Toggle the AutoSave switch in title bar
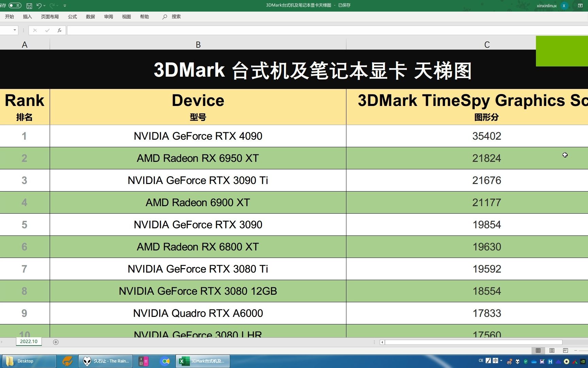The height and width of the screenshot is (368, 588). point(15,5)
